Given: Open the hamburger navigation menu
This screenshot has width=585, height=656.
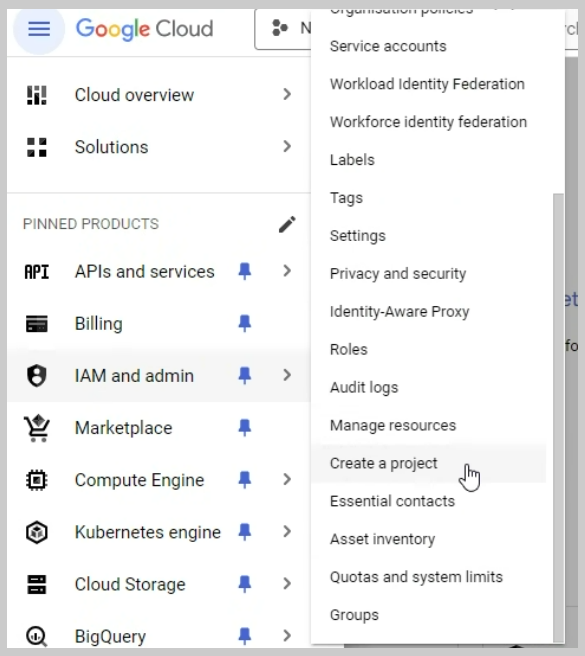Looking at the screenshot, I should pyautogui.click(x=39, y=29).
